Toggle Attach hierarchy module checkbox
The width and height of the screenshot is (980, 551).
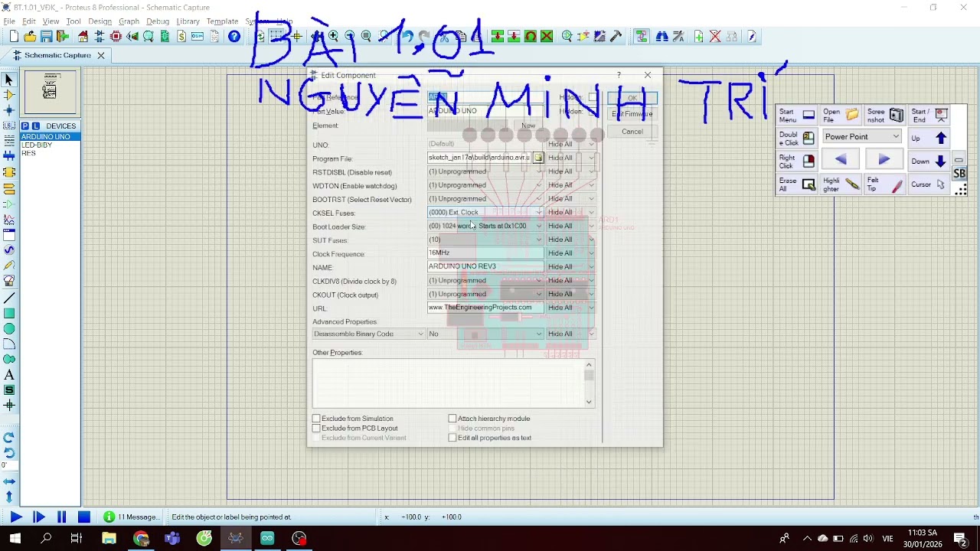click(452, 419)
